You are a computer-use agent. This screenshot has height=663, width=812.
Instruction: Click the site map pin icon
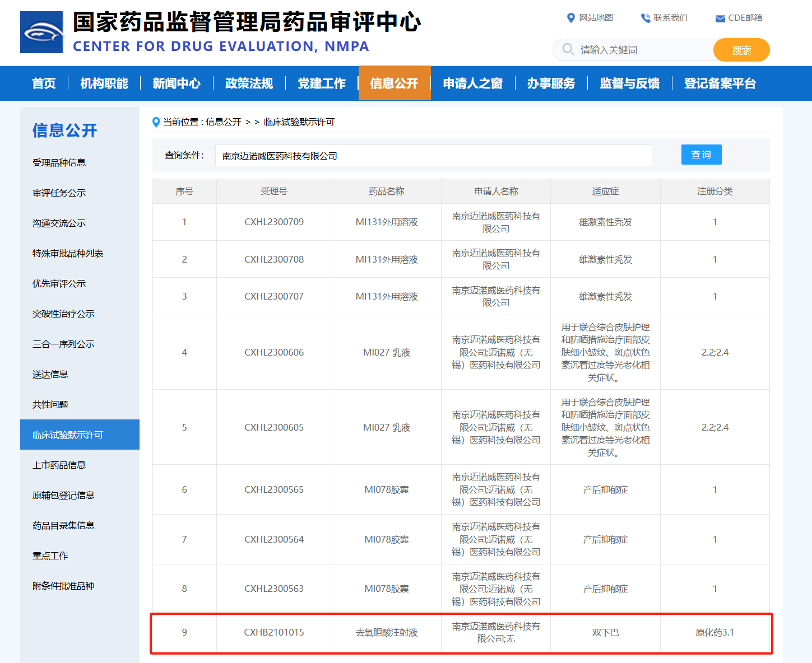[571, 18]
